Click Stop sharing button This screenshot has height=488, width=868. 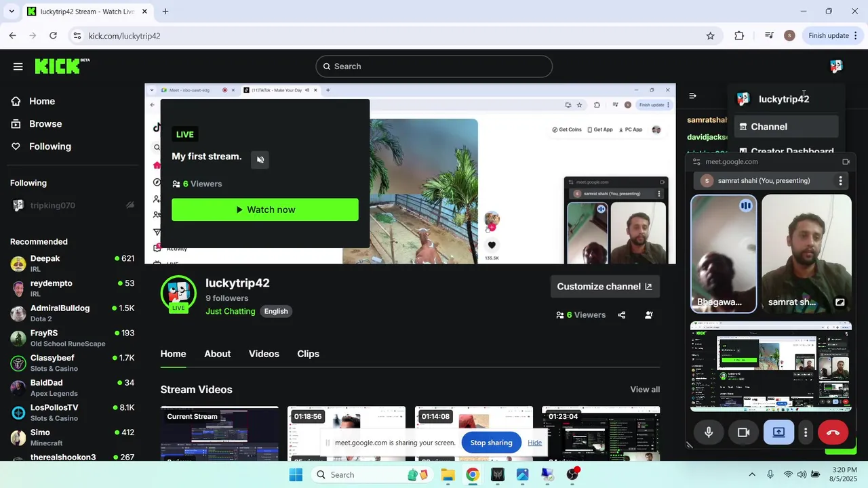click(491, 443)
